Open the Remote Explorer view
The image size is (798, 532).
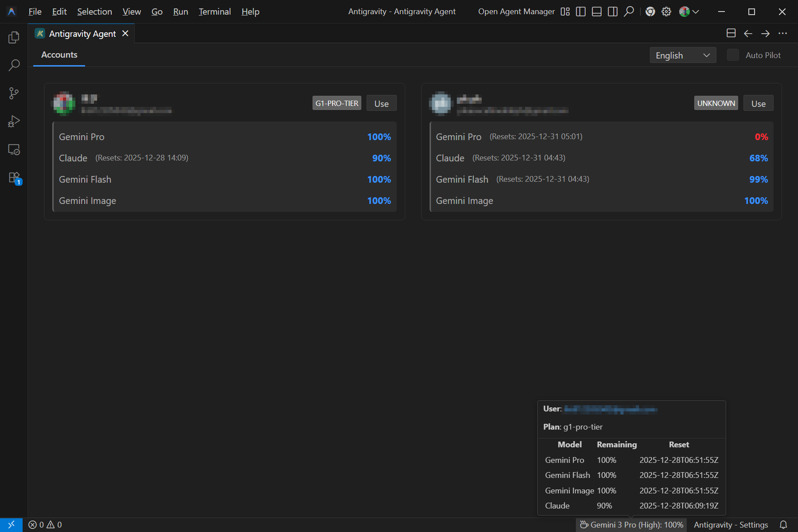click(14, 149)
